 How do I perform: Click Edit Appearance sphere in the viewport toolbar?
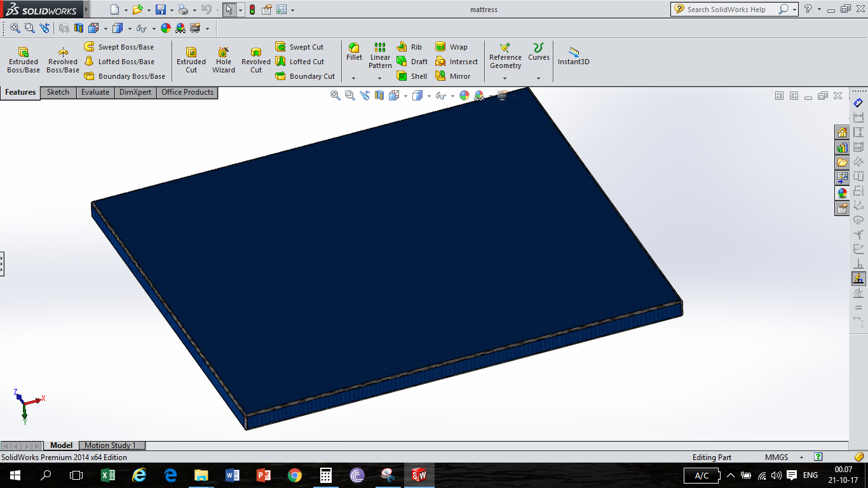click(x=465, y=95)
